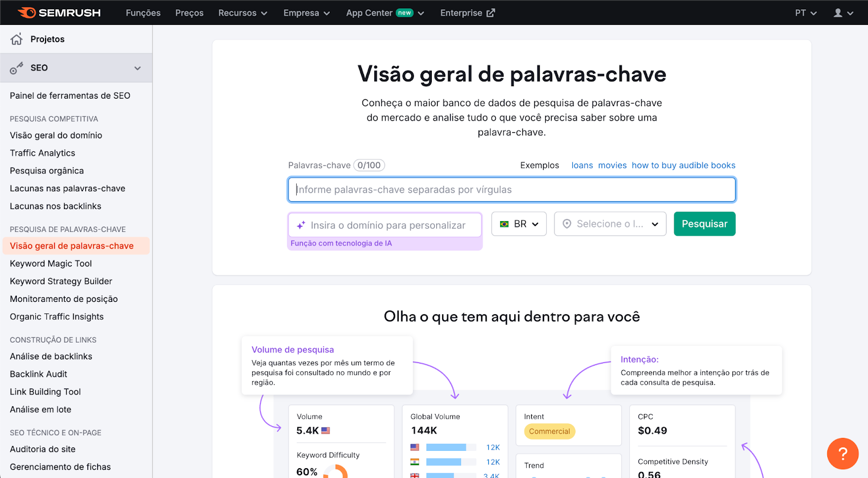This screenshot has width=868, height=478.
Task: Click the Pesquisar button
Action: [704, 224]
